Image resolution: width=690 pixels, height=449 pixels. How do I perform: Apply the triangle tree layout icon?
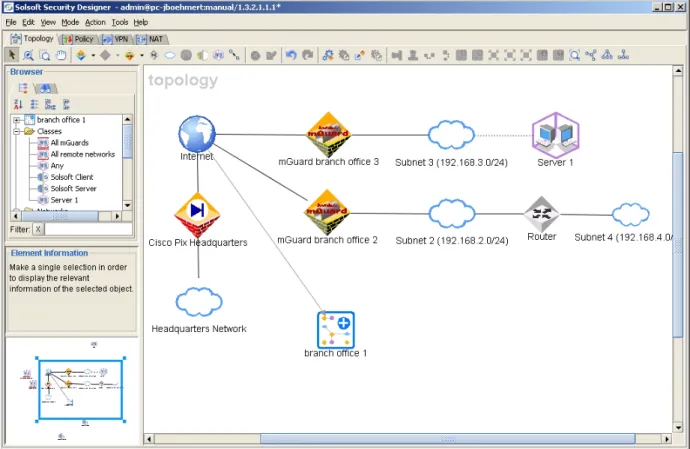click(607, 55)
